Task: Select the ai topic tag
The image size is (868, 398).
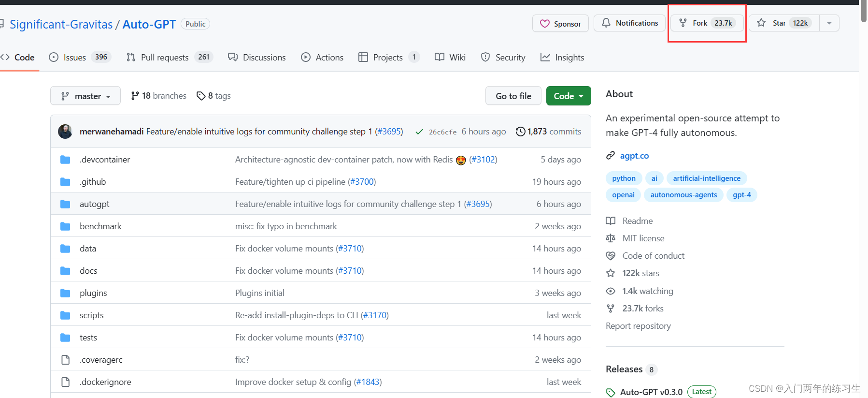Action: (x=654, y=178)
